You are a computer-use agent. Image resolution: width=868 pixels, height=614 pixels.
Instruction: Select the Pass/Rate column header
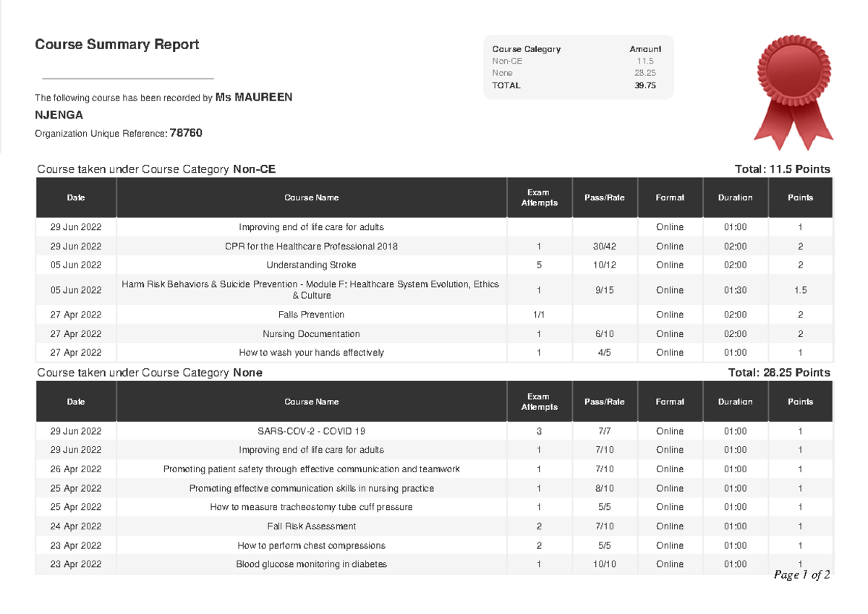pyautogui.click(x=605, y=197)
